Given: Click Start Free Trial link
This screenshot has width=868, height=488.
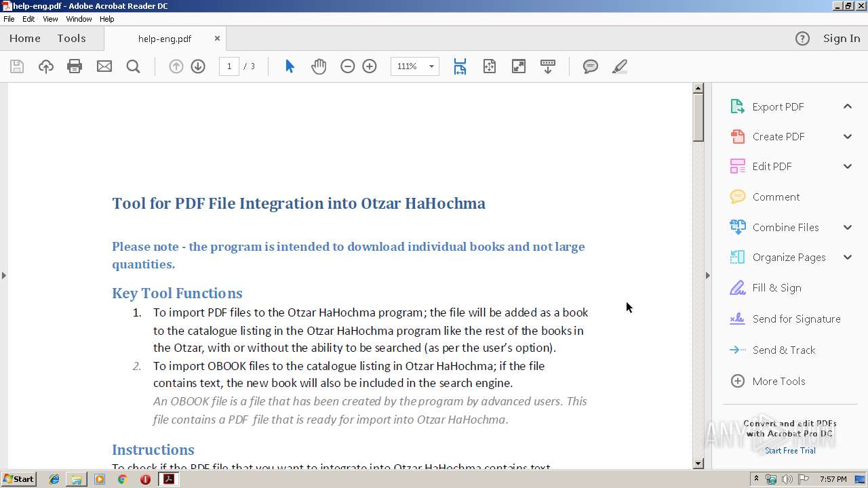Looking at the screenshot, I should 790,451.
